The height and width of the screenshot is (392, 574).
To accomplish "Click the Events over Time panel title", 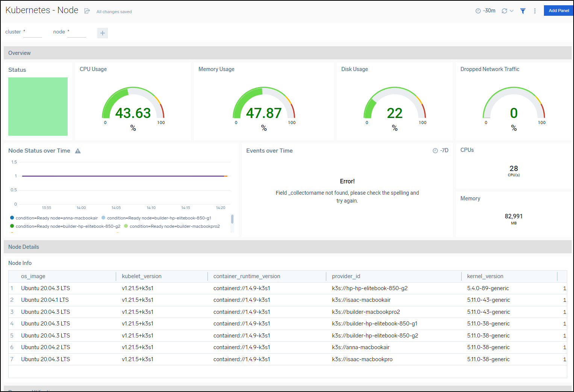I will (x=269, y=151).
